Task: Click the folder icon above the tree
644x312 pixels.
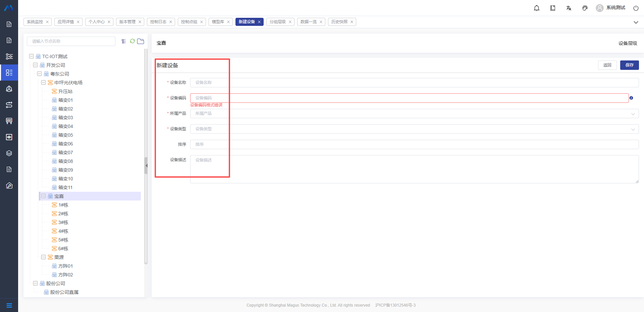Action: pyautogui.click(x=141, y=41)
